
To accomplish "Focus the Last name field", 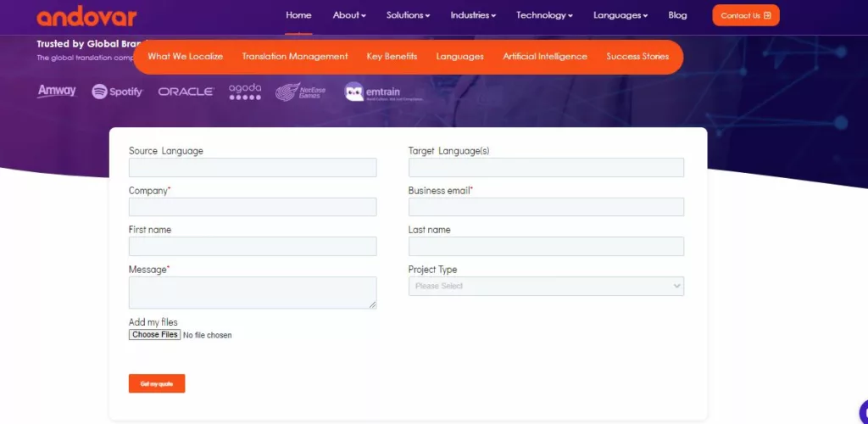I will [547, 246].
